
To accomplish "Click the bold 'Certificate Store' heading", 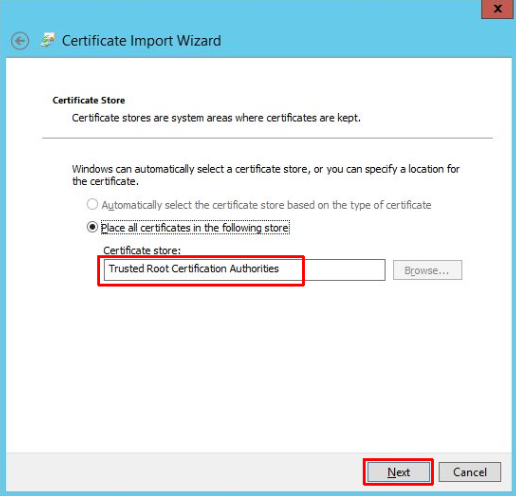I will click(x=89, y=100).
